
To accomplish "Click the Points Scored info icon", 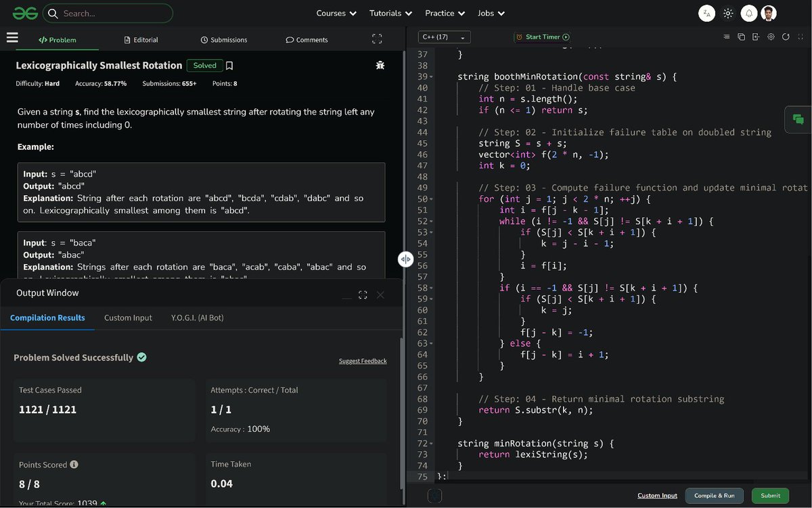I will (74, 465).
